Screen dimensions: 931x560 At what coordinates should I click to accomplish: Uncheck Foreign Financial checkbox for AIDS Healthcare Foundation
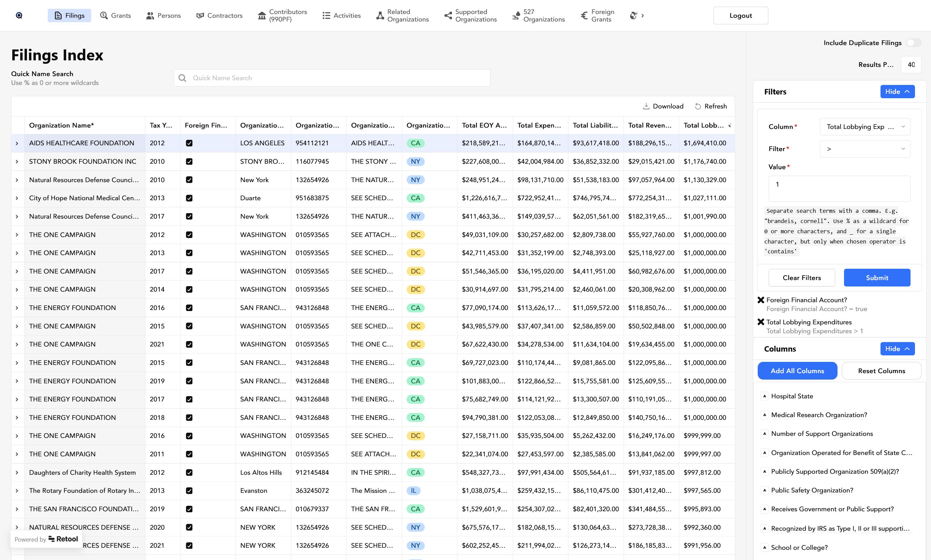click(x=189, y=143)
